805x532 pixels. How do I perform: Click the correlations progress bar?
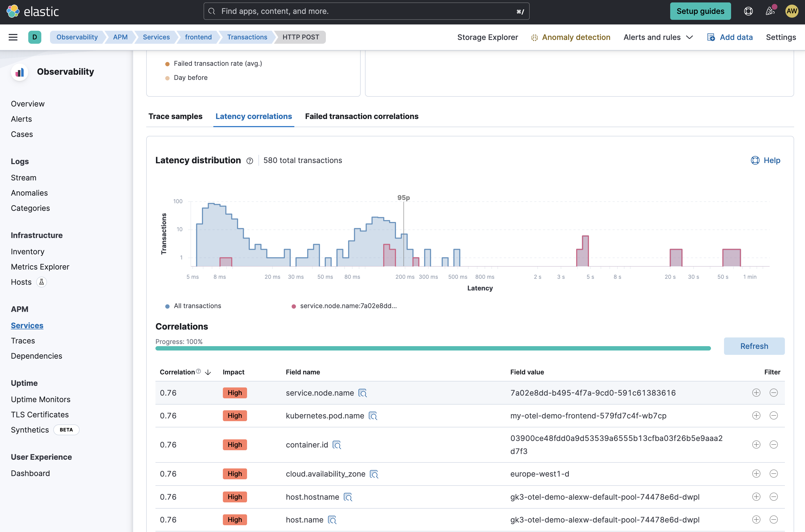point(433,348)
